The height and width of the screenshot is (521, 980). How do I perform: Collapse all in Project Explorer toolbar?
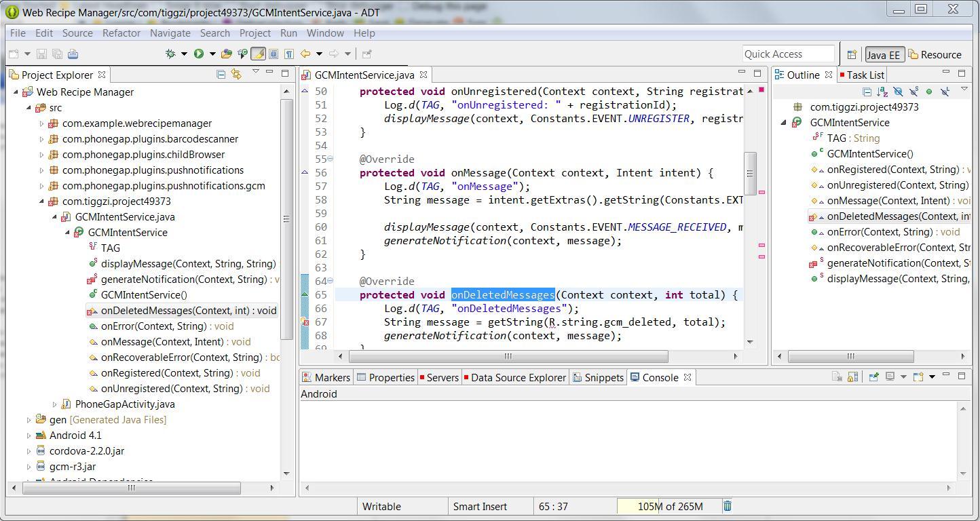pos(221,75)
